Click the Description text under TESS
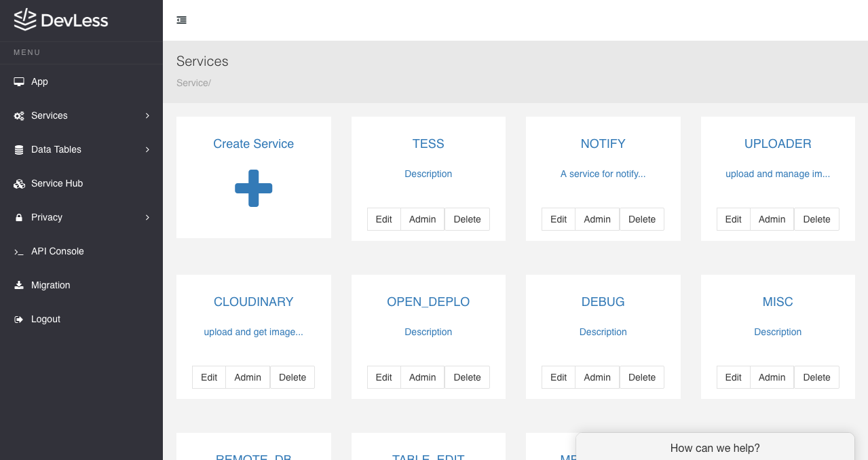This screenshot has height=460, width=868. click(428, 174)
